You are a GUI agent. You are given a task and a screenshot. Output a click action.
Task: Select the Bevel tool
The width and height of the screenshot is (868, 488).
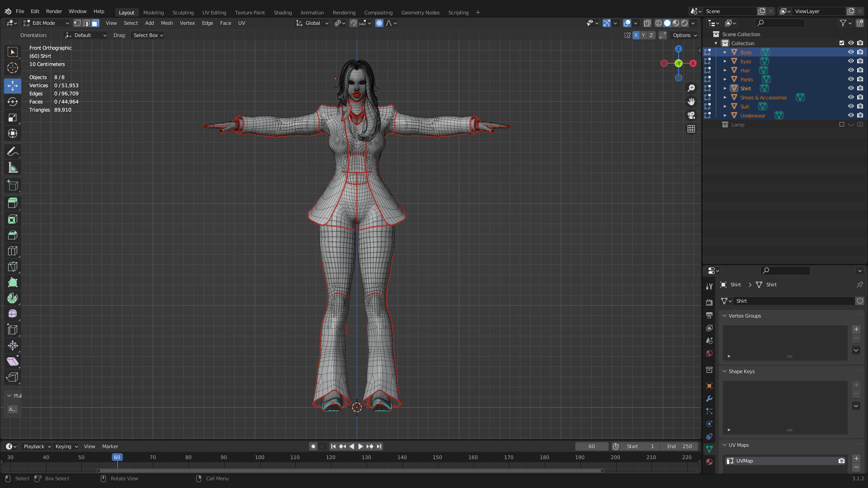click(13, 235)
